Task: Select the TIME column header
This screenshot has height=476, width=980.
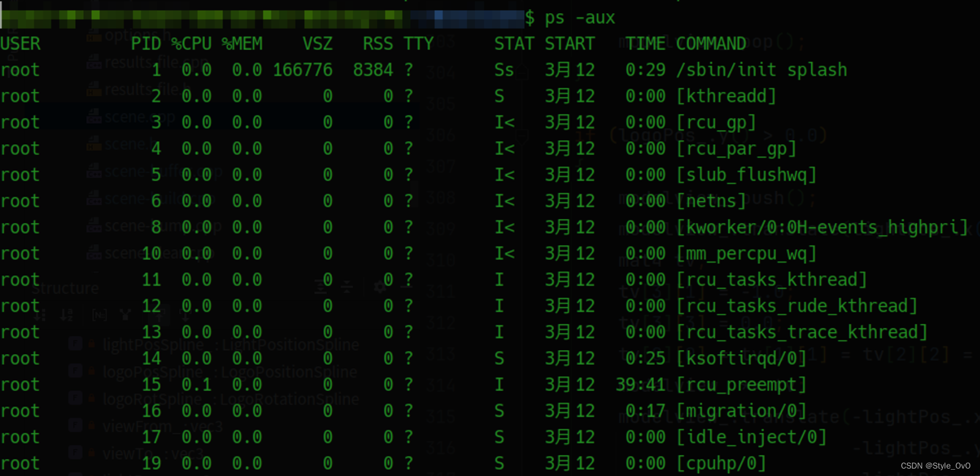Action: (645, 44)
